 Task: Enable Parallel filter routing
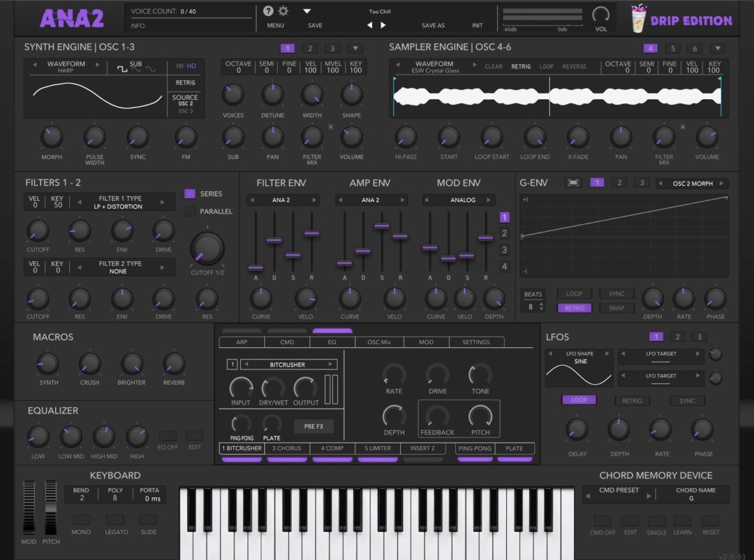(x=190, y=211)
